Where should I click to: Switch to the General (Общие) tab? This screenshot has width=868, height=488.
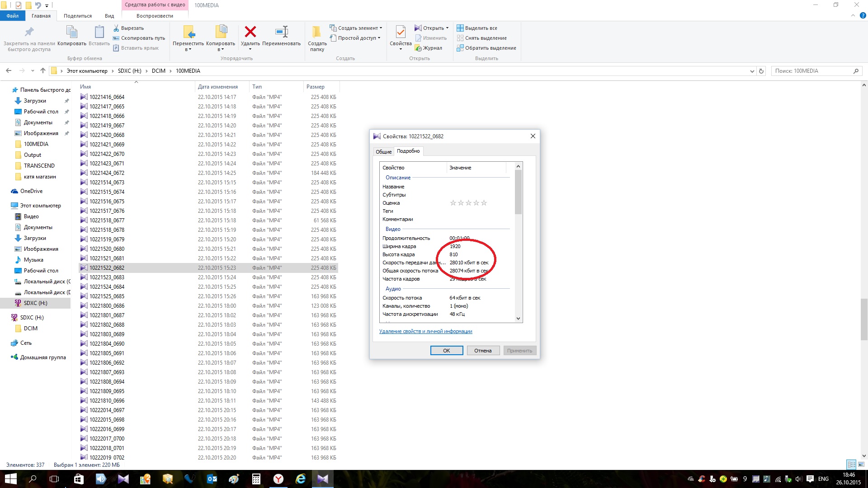pos(383,151)
